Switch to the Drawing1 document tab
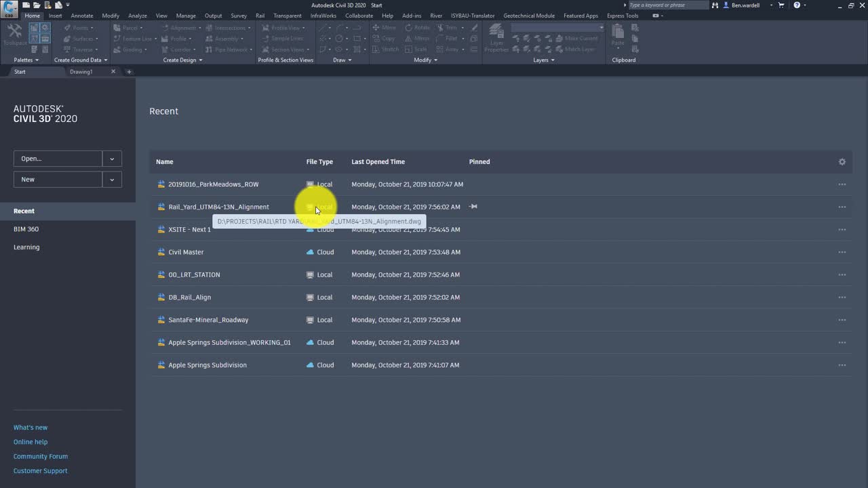This screenshot has height=488, width=868. pos(81,72)
